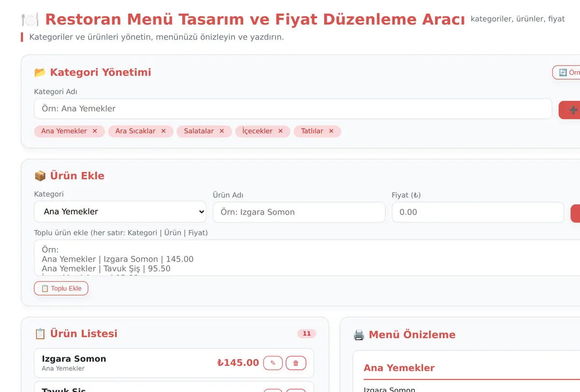The width and height of the screenshot is (580, 392).
Task: Focus the Fiyat price input field
Action: pos(478,212)
